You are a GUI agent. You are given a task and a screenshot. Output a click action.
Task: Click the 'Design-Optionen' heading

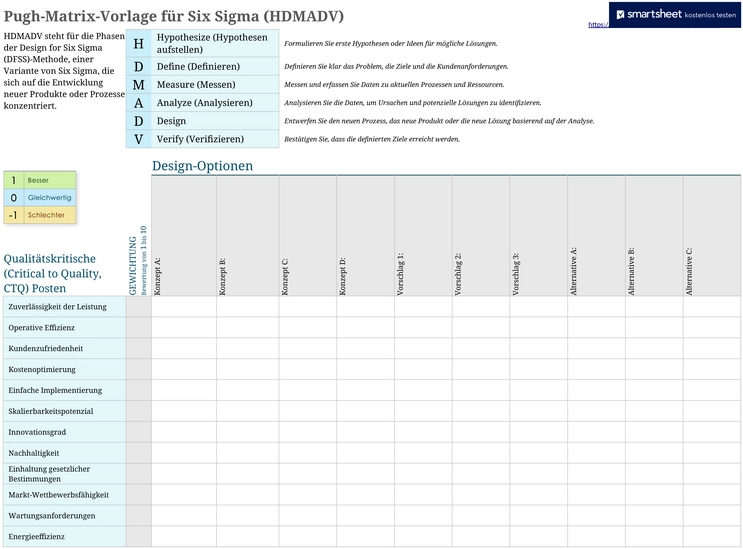(x=202, y=166)
